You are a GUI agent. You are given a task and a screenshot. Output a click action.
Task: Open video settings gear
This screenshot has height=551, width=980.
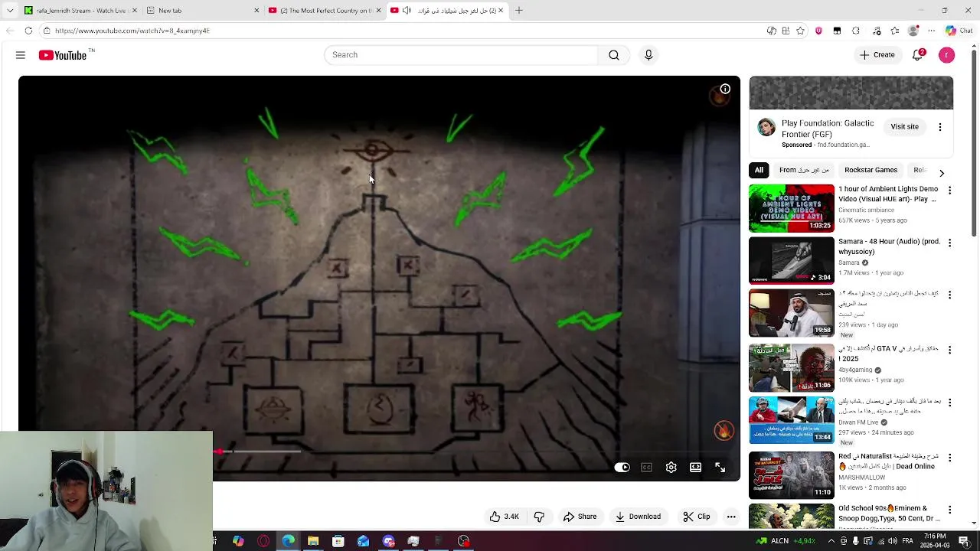(671, 468)
